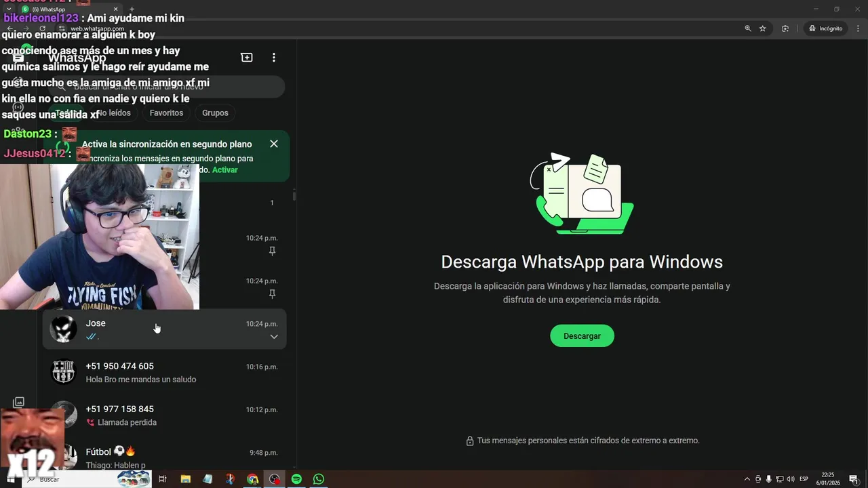
Task: Activate background synchronization via Activar link
Action: click(225, 170)
